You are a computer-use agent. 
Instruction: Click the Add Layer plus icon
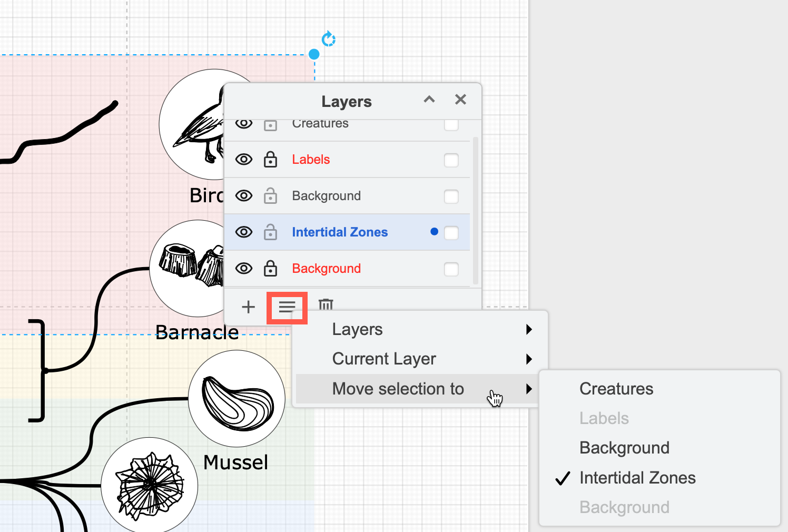pyautogui.click(x=248, y=306)
